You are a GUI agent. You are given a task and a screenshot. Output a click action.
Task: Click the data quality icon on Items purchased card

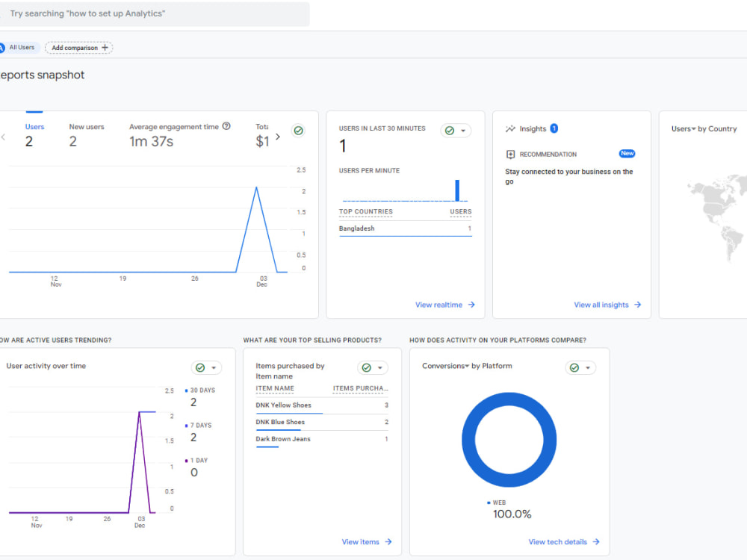[366, 367]
